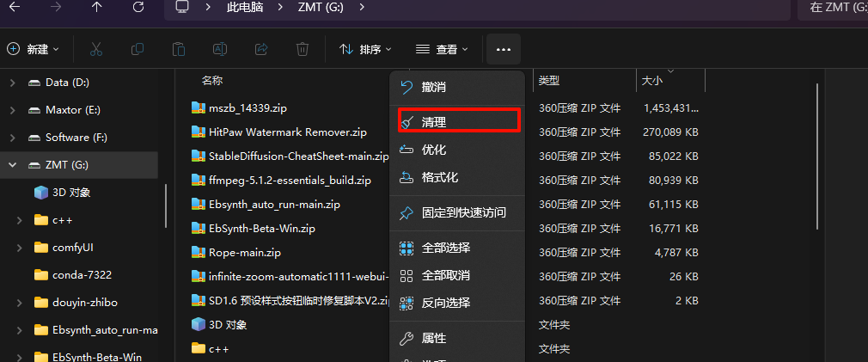868x362 pixels.
Task: Click the Refresh icon in navigation bar
Action: click(x=138, y=8)
